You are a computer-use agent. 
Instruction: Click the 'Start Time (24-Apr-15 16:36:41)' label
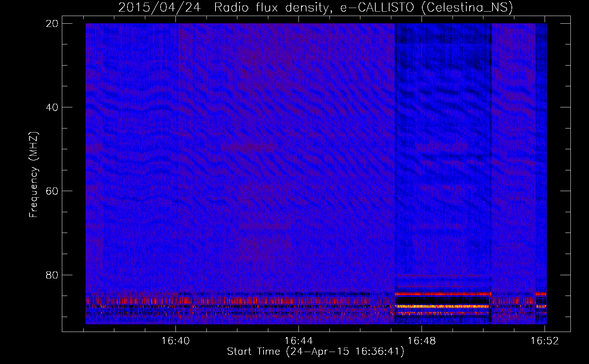[x=316, y=352]
